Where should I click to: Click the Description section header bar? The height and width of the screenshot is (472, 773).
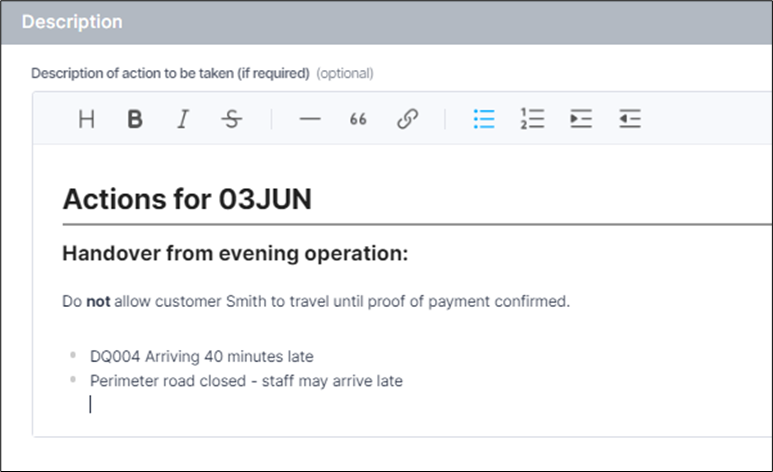point(386,22)
